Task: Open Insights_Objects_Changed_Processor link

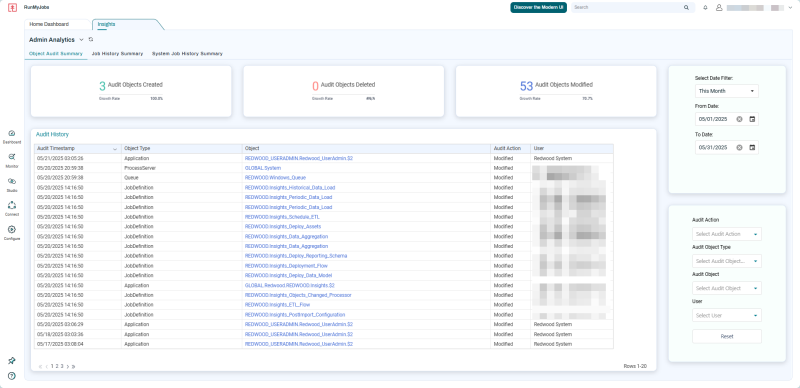Action: [298, 295]
